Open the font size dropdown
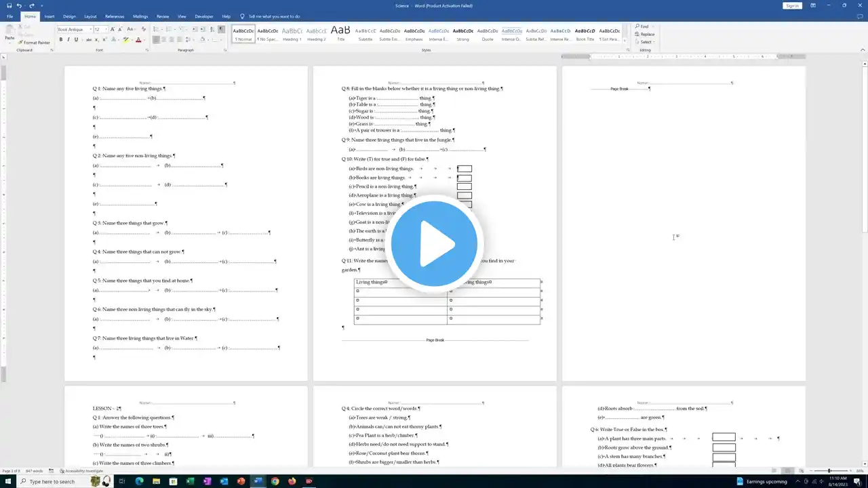This screenshot has width=868, height=488. click(x=101, y=29)
